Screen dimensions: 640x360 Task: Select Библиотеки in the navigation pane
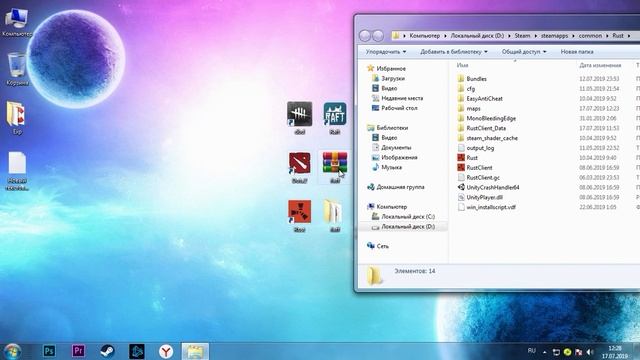click(x=387, y=128)
